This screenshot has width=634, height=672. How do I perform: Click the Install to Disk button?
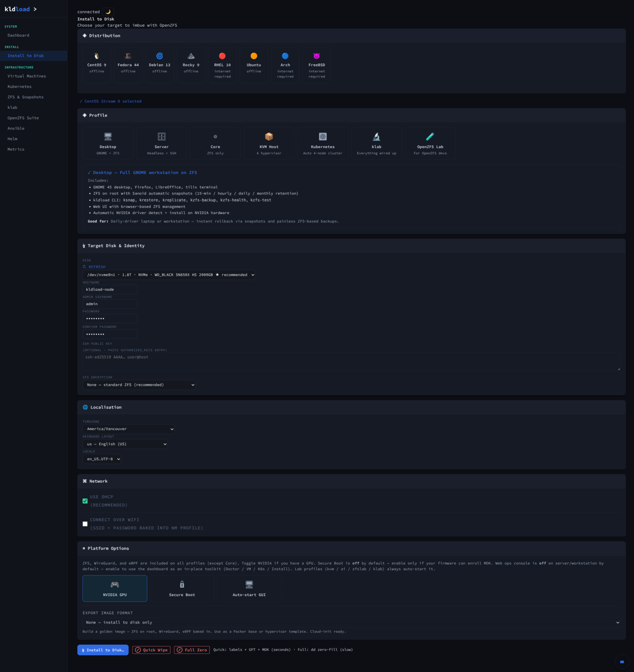[103, 650]
